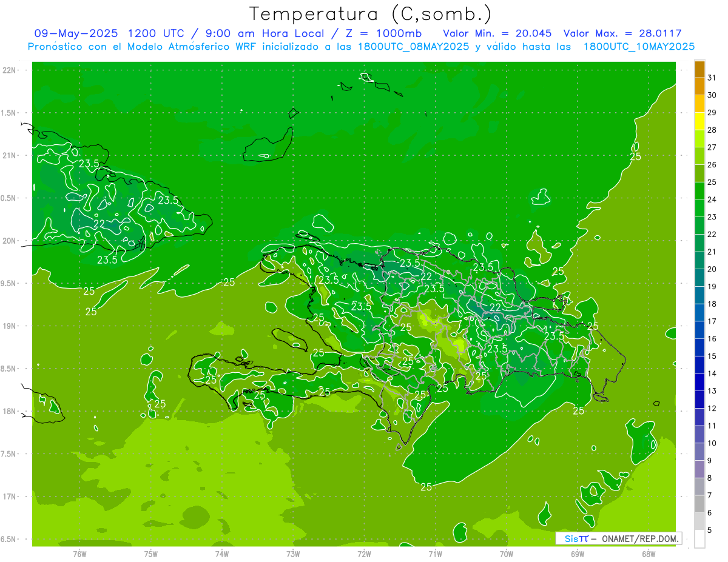The width and height of the screenshot is (728, 562).
Task: Click the '20N' latitude axis label
Action: click(8, 241)
